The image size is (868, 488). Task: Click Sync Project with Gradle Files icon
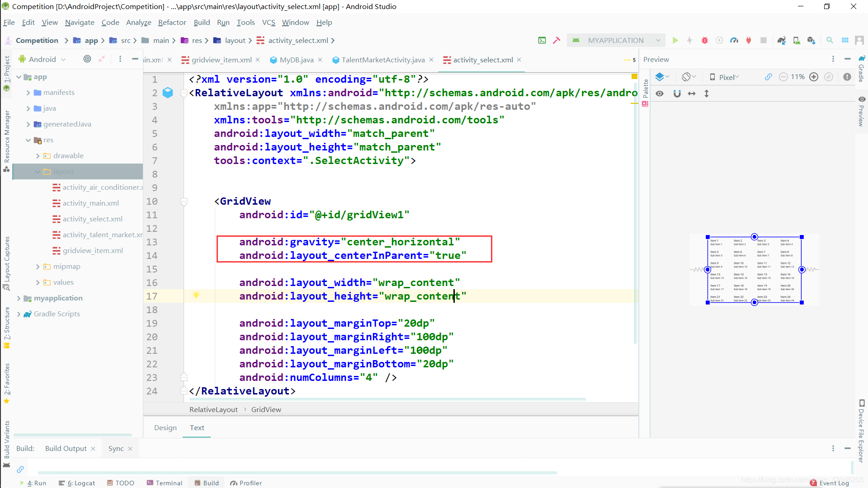[782, 41]
